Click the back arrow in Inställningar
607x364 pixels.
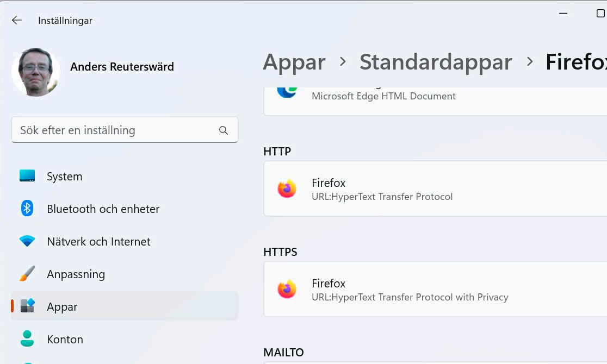coord(17,20)
